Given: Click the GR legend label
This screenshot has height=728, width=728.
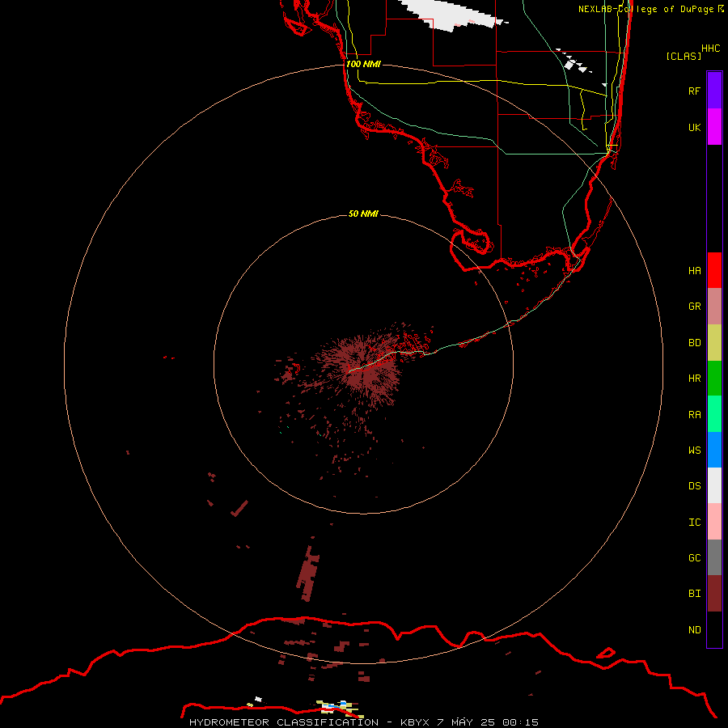Looking at the screenshot, I should [x=694, y=307].
